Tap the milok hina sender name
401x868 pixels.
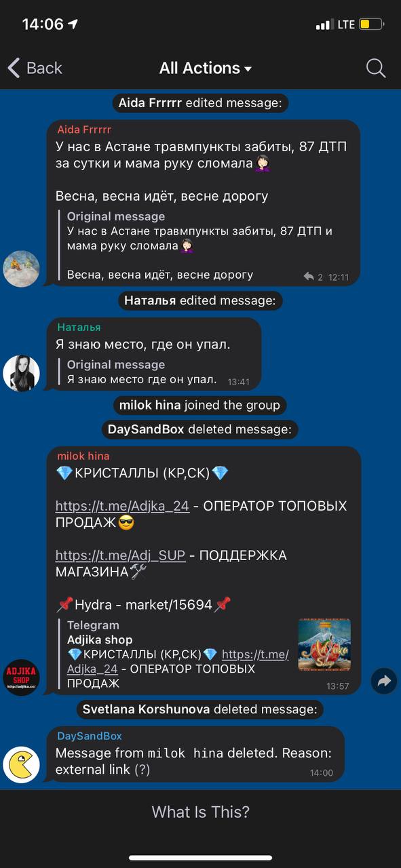click(83, 456)
